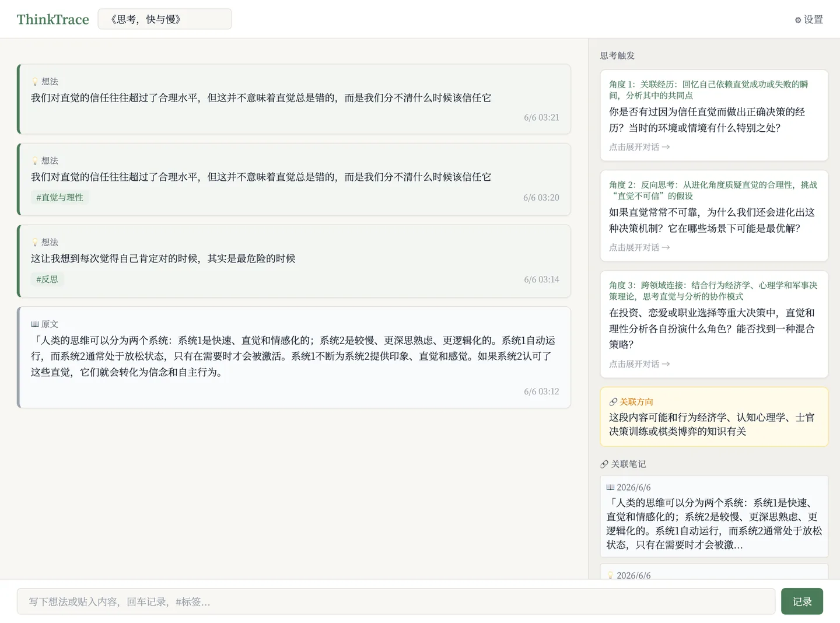Click the question 如果直觉常常不可靠
The height and width of the screenshot is (623, 840).
click(712, 220)
